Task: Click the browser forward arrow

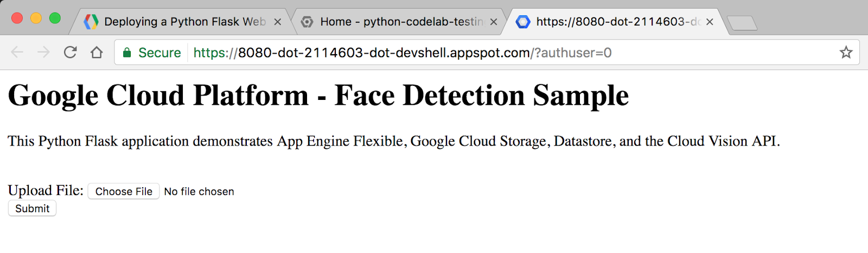Action: click(43, 53)
